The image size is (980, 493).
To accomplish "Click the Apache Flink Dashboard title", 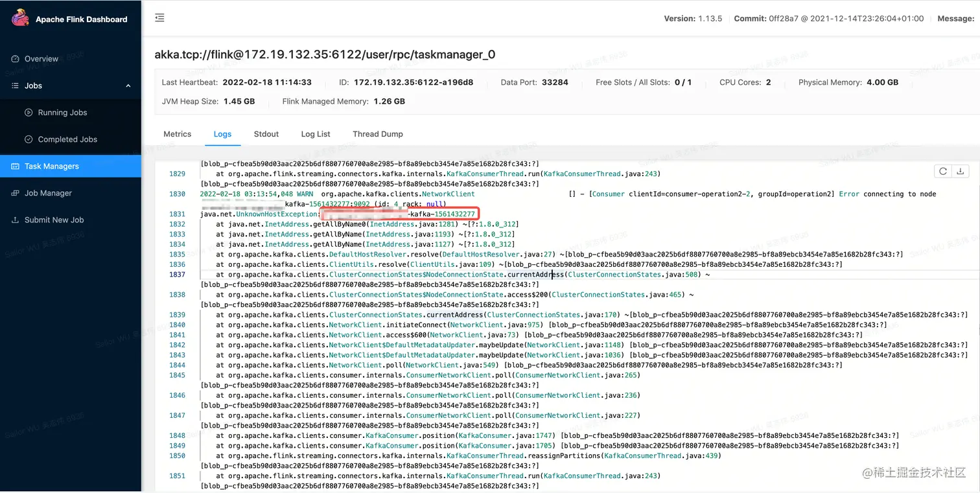I will tap(82, 19).
